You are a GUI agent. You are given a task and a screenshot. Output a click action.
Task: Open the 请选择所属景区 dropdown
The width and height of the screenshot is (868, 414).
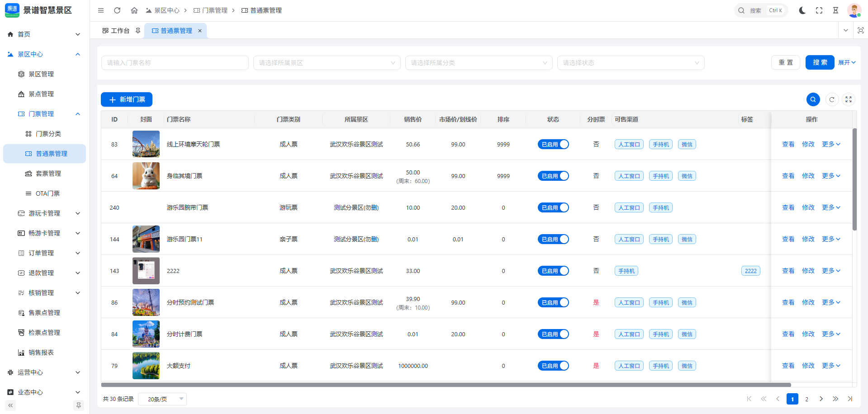pos(327,63)
